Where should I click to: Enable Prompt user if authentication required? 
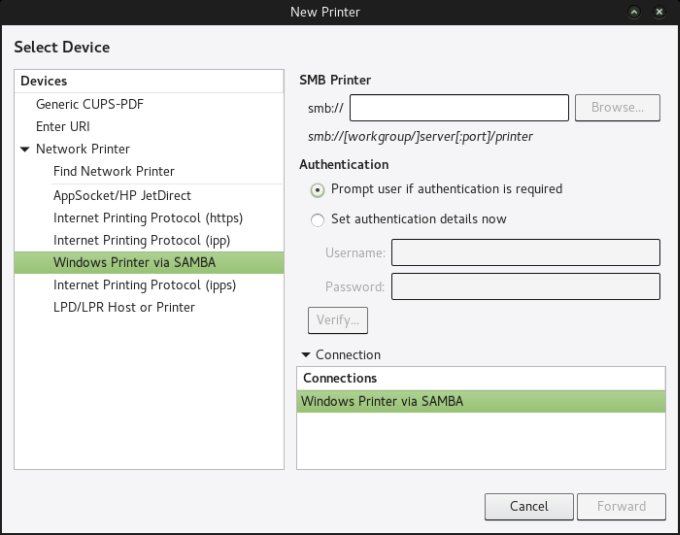(x=318, y=189)
